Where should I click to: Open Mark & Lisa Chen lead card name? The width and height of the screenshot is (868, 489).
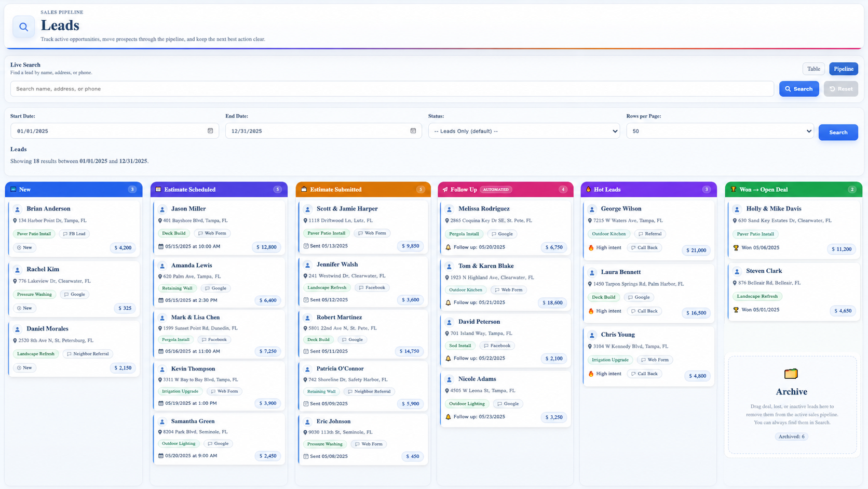[x=195, y=318]
